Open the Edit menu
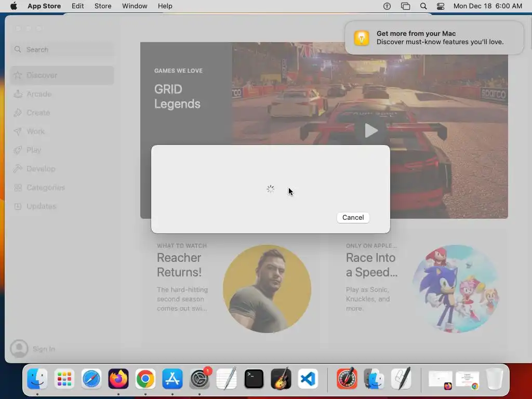 pyautogui.click(x=78, y=6)
